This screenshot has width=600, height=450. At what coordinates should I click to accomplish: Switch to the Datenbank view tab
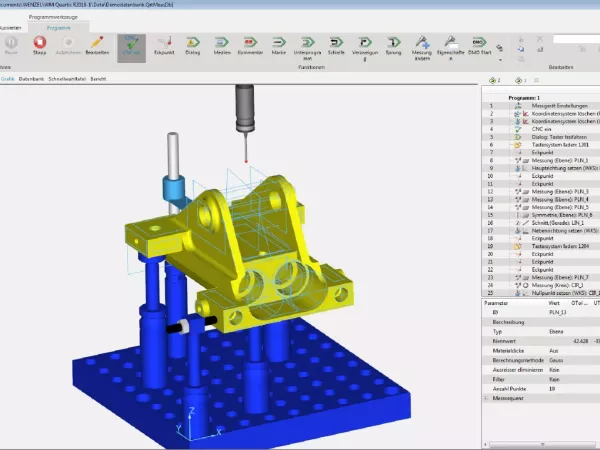32,78
